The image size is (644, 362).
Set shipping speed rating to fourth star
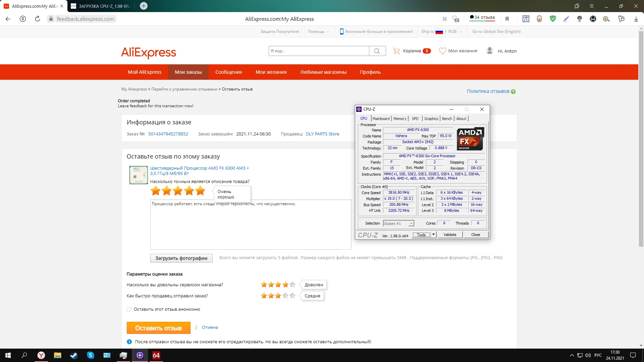pyautogui.click(x=285, y=296)
